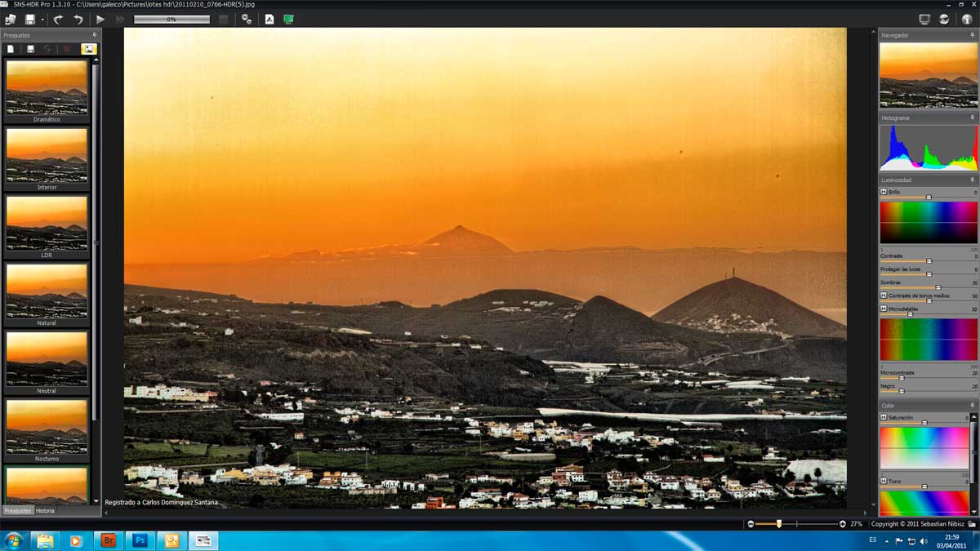Screen dimensions: 980x551
Task: Zoom out with the minus button
Action: pyautogui.click(x=751, y=523)
